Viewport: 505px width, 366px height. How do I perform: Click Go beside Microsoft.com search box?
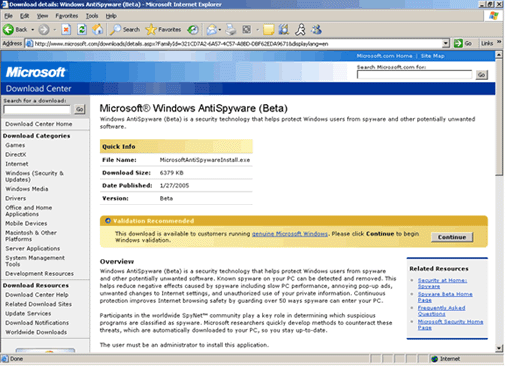click(481, 75)
